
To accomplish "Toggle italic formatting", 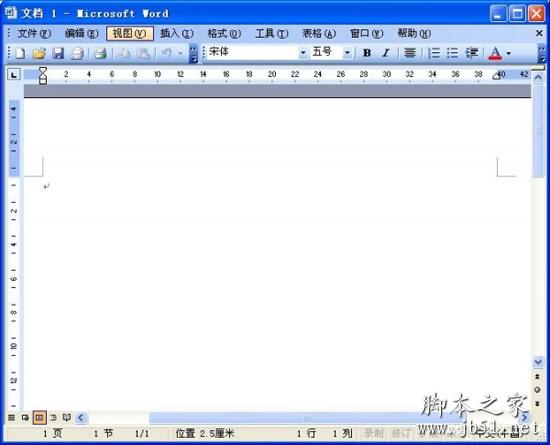I will point(386,53).
